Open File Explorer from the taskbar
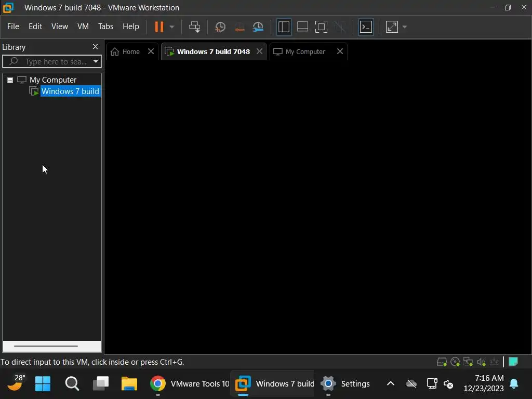 coord(129,384)
